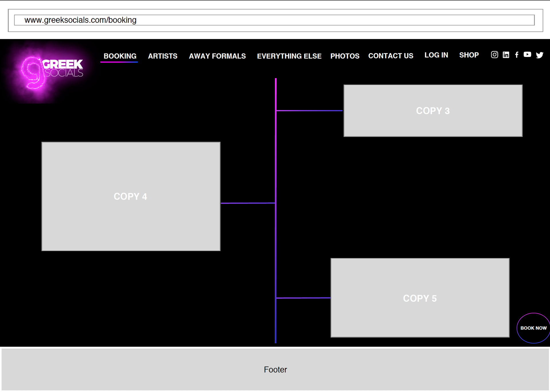Open the CONTACT US page

point(391,56)
